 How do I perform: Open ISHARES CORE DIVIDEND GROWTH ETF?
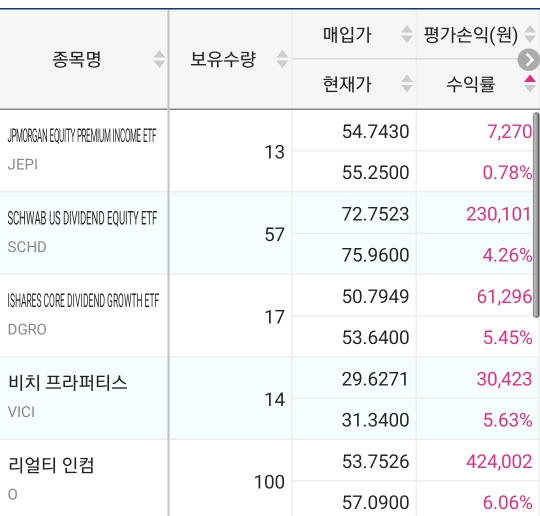coord(83,301)
